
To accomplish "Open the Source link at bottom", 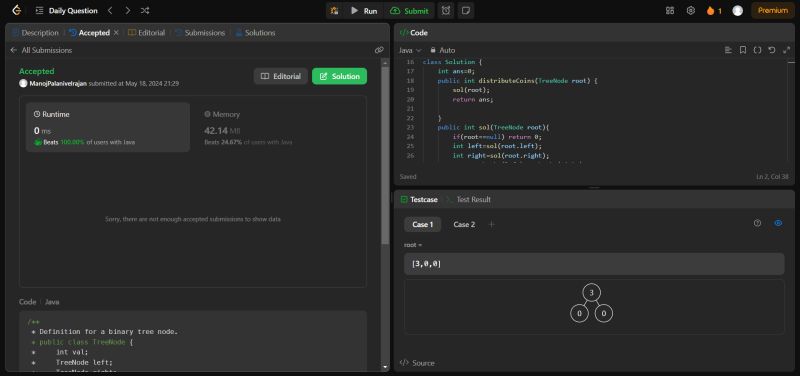I will point(417,363).
